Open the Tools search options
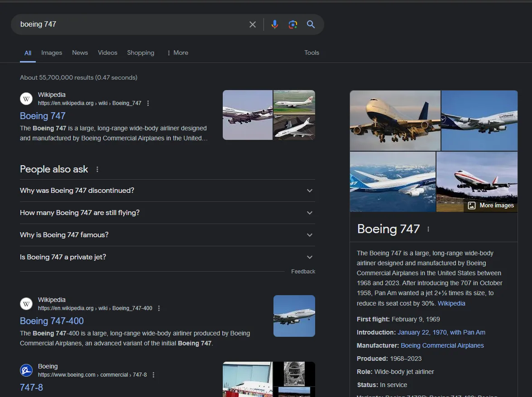 (312, 53)
